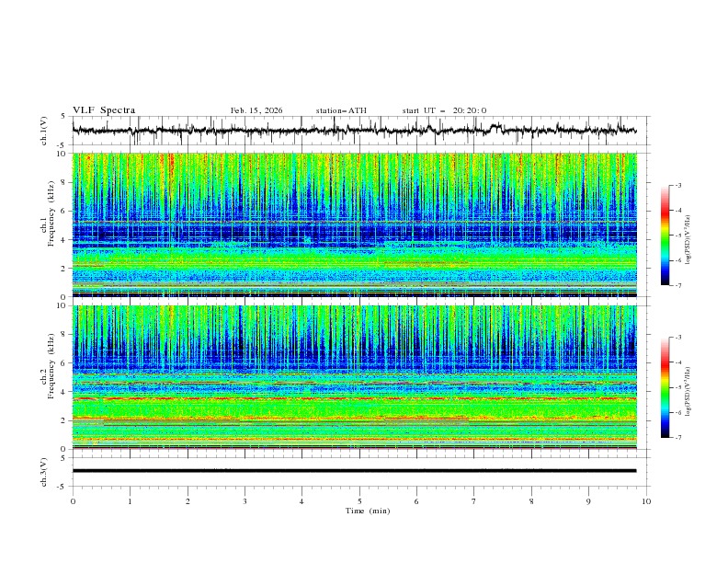Click the ch.1 "Frequency (kHz)" axis label
Viewport: 728px width, 563px height.
point(51,214)
